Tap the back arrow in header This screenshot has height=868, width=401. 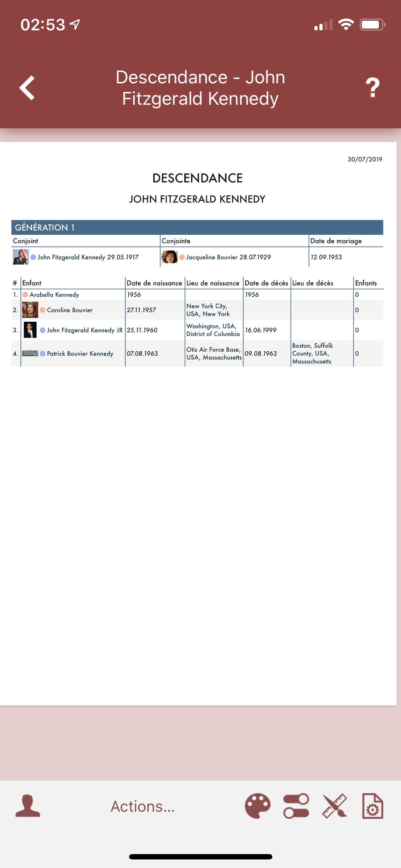[x=27, y=88]
